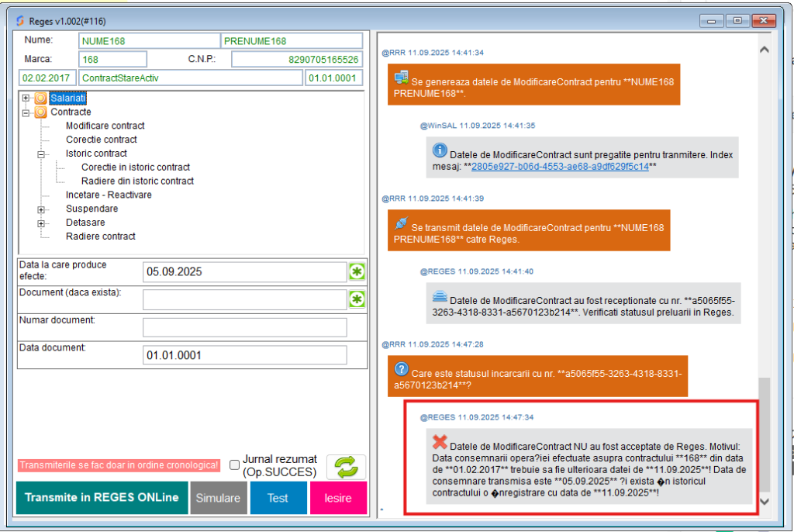794x532 pixels.
Task: Click the C.N.P. field
Action: click(297, 59)
